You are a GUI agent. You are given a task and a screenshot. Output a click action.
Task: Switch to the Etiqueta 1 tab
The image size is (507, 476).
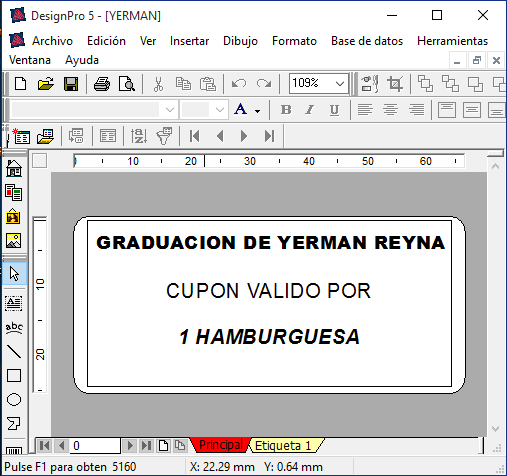[x=283, y=446]
